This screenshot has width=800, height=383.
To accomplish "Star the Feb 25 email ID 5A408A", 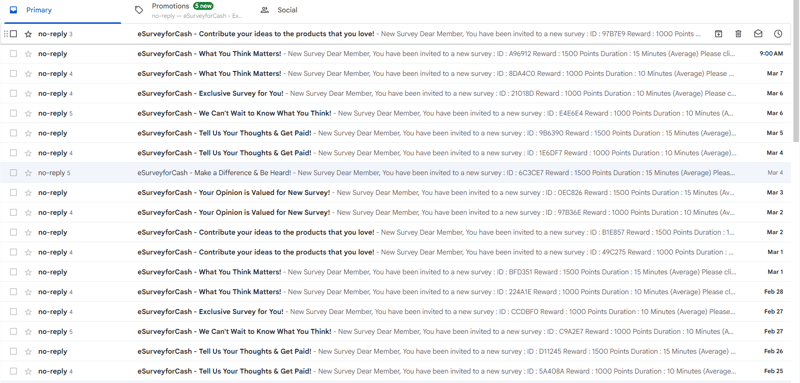I will point(28,371).
